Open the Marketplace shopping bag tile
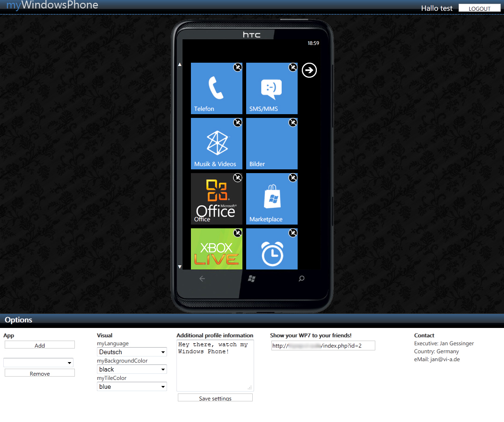This screenshot has width=504, height=422. (271, 199)
